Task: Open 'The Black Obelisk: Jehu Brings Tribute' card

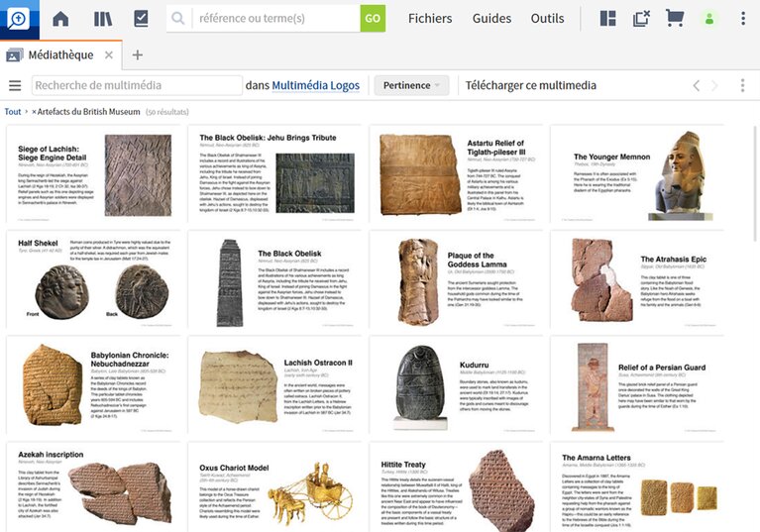Action: click(x=274, y=174)
